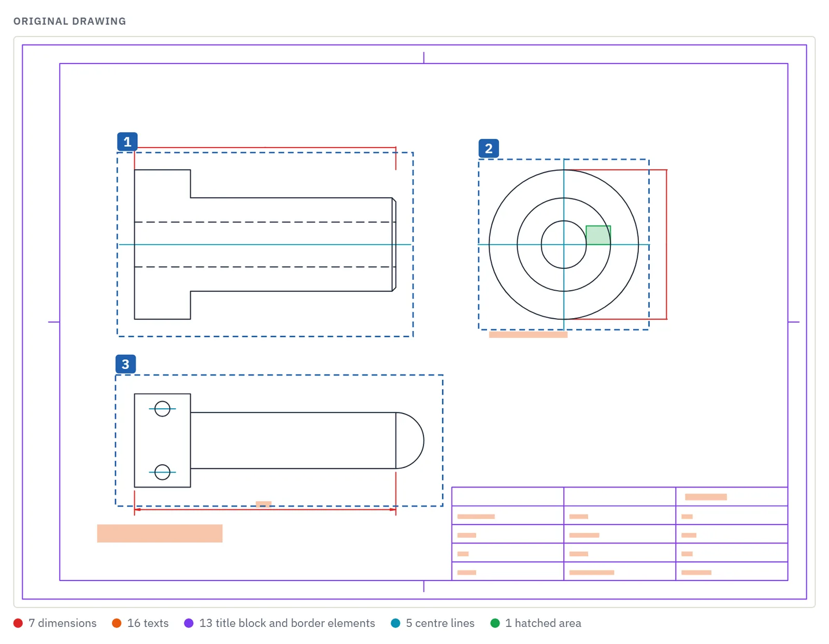Select the green hatched area in view 2

pos(598,235)
